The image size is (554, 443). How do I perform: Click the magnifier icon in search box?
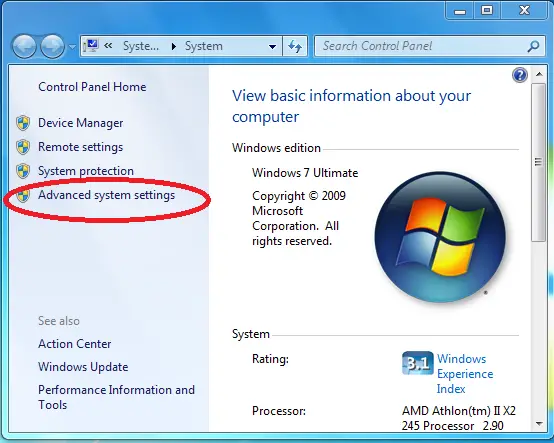(534, 46)
